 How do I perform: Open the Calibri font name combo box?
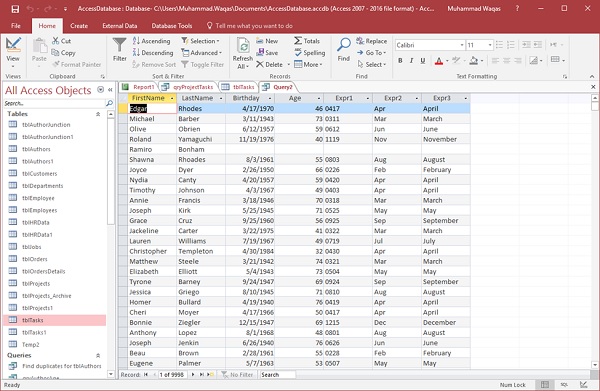click(x=430, y=45)
